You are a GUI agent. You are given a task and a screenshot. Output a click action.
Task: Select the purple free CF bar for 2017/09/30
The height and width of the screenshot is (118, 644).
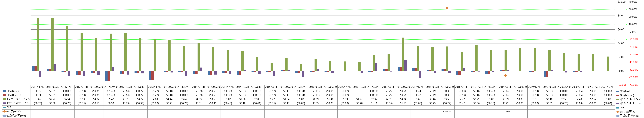405,65
